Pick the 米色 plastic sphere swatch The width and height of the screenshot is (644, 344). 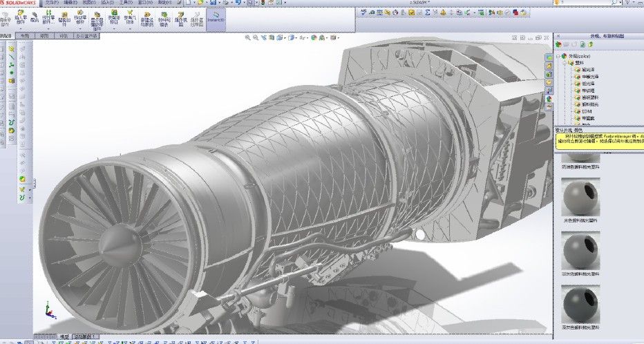tap(580, 197)
